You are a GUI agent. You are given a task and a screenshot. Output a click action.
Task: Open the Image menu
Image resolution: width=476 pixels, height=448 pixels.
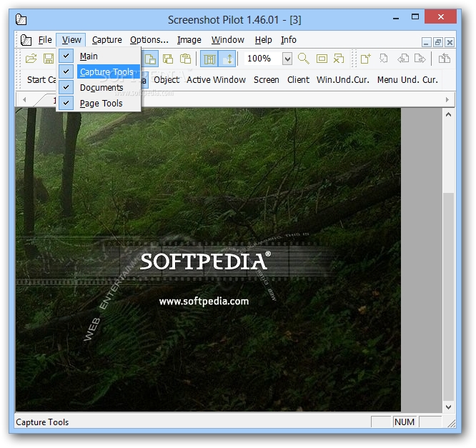click(x=189, y=40)
